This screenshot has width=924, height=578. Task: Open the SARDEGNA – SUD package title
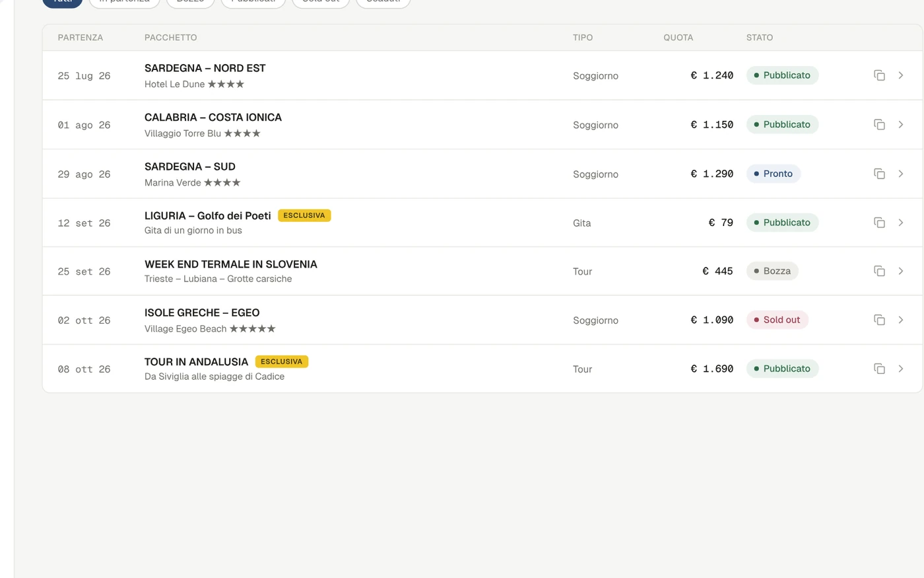[190, 166]
